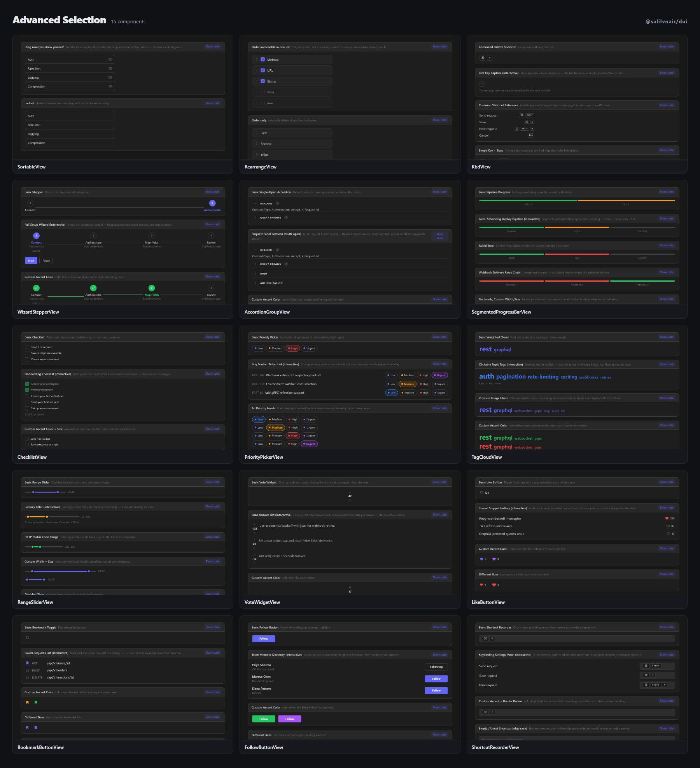Check Create your first collection
This screenshot has width=700, height=768.
[27, 396]
